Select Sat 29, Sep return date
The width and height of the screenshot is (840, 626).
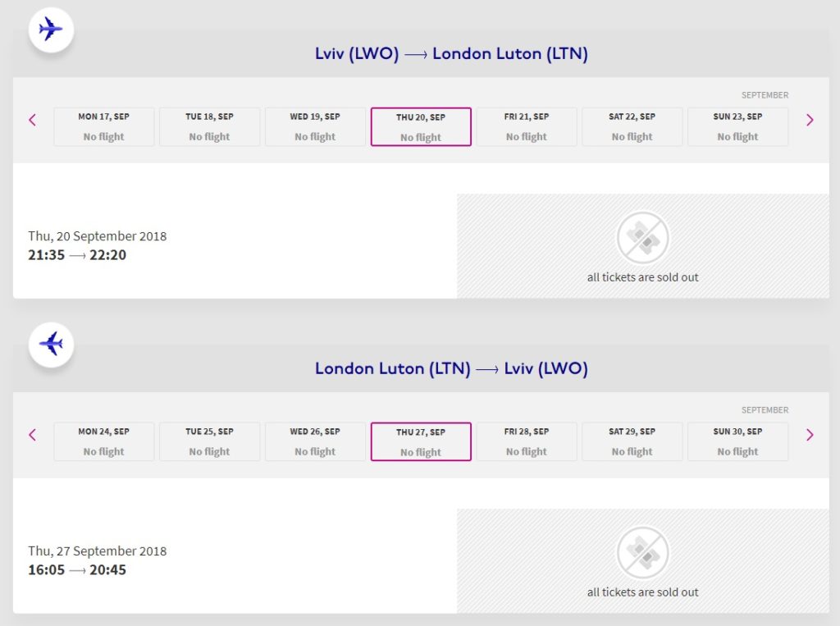click(632, 441)
